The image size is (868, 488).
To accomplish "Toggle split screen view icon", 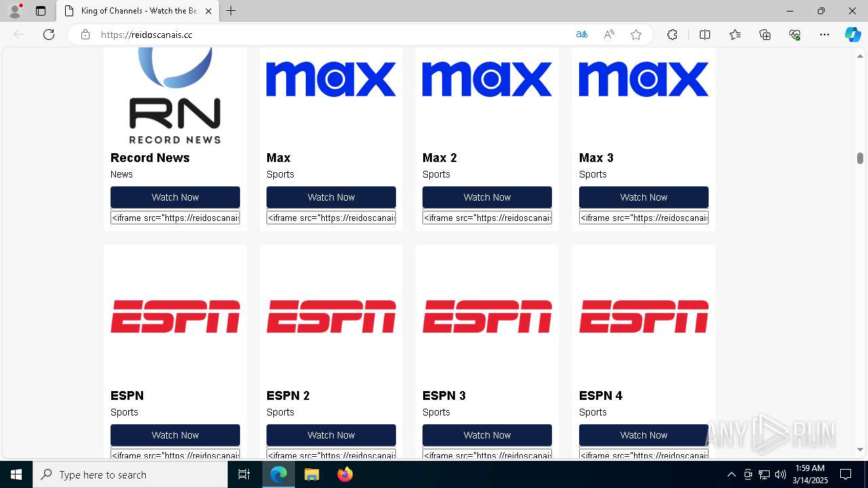I will coord(705,35).
